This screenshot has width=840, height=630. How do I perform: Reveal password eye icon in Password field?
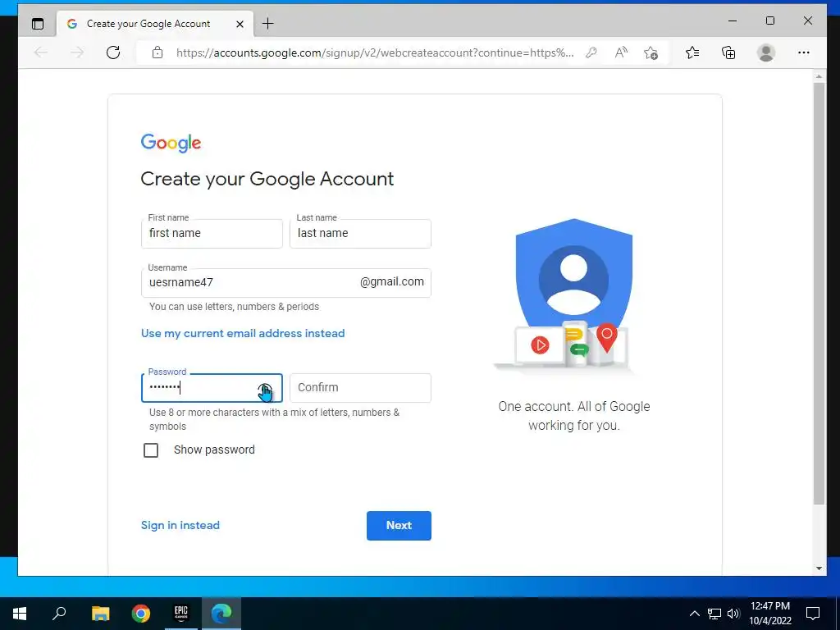265,389
